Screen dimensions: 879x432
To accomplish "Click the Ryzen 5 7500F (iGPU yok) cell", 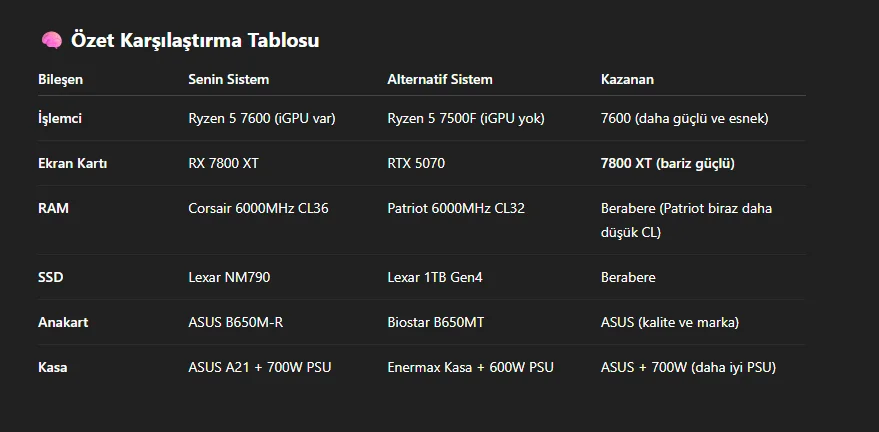I will point(464,118).
